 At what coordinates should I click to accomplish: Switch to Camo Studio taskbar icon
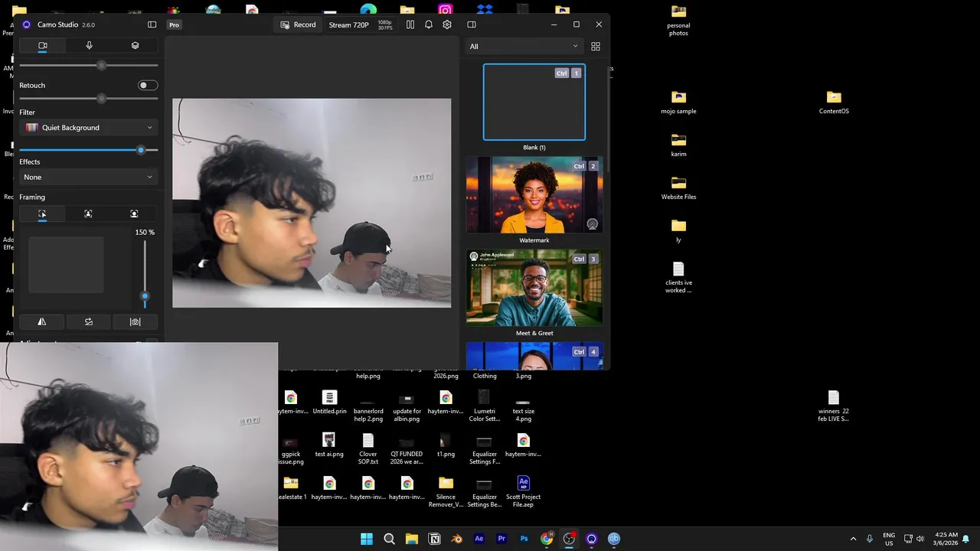pyautogui.click(x=591, y=539)
